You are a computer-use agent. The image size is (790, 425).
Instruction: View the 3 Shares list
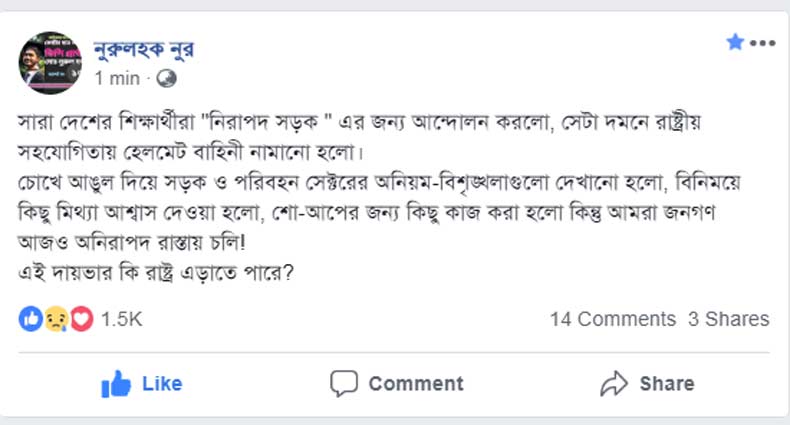[x=728, y=319]
